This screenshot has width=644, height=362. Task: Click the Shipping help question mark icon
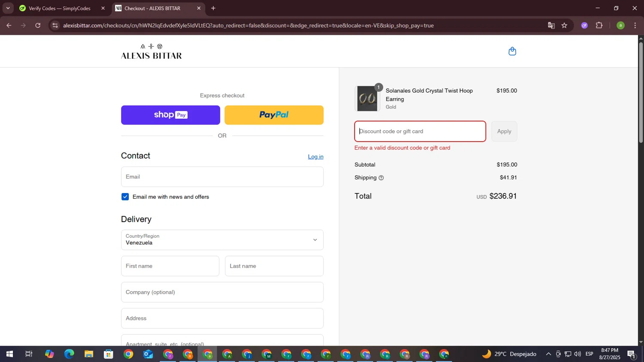[x=381, y=178]
